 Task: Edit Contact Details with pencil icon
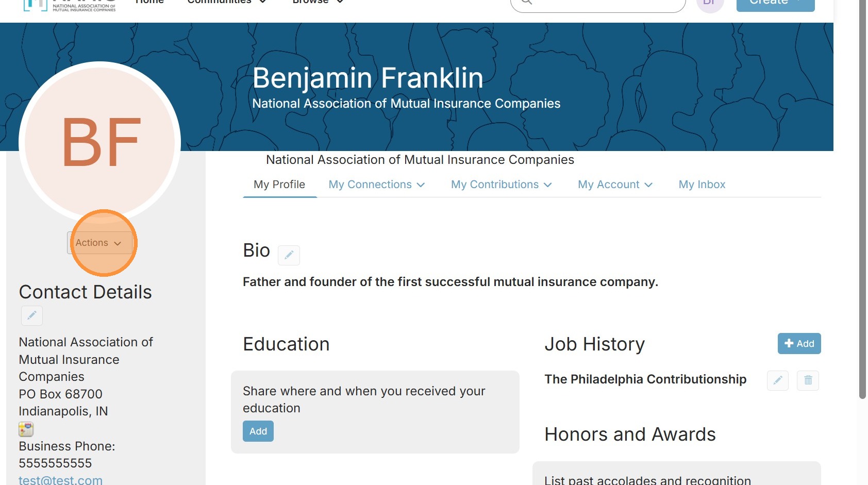32,315
